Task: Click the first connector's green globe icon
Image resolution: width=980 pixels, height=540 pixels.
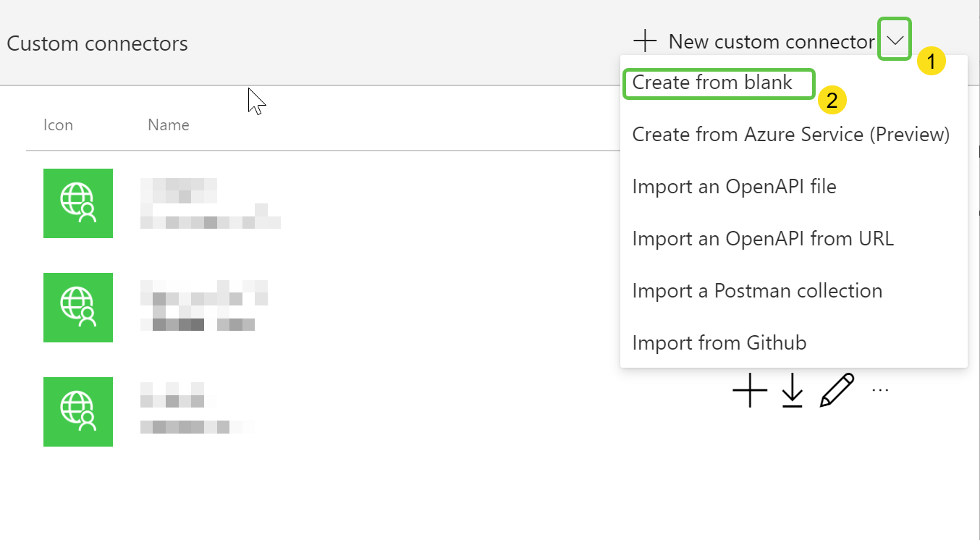Action: 78,203
